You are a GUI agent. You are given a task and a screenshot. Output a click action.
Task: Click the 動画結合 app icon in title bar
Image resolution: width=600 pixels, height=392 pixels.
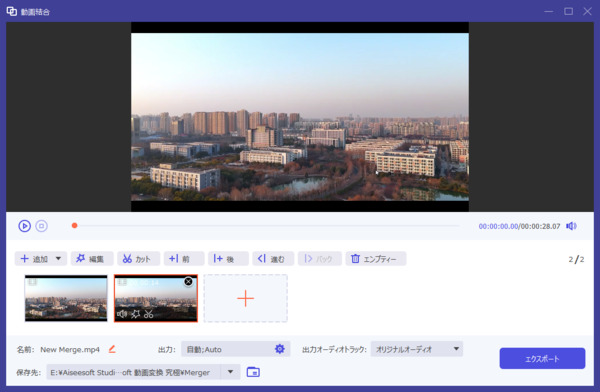click(x=11, y=11)
